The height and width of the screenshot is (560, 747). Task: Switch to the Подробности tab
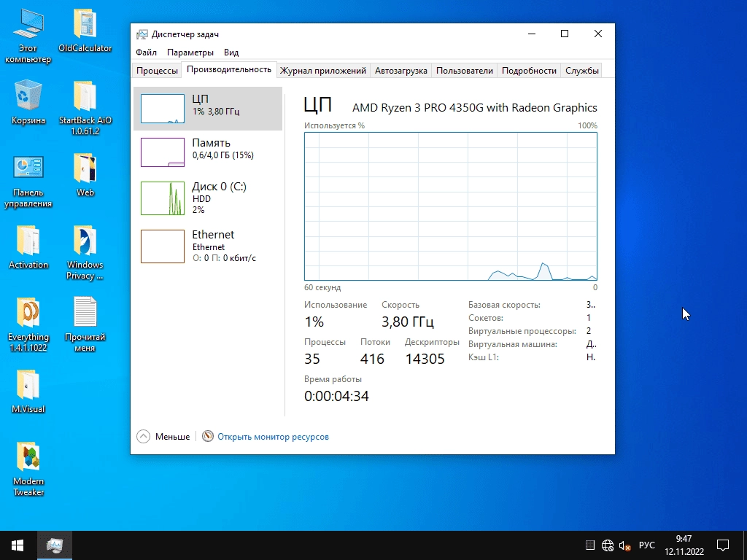click(x=529, y=71)
